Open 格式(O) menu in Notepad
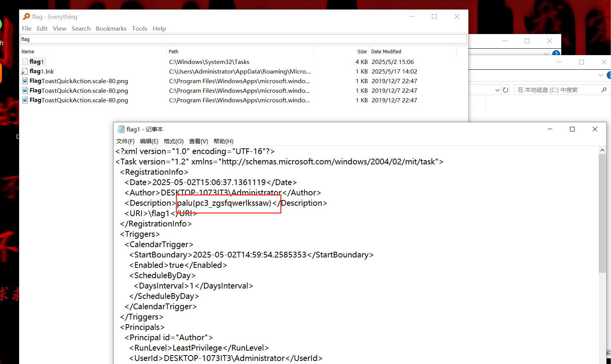The height and width of the screenshot is (364, 611). point(174,141)
